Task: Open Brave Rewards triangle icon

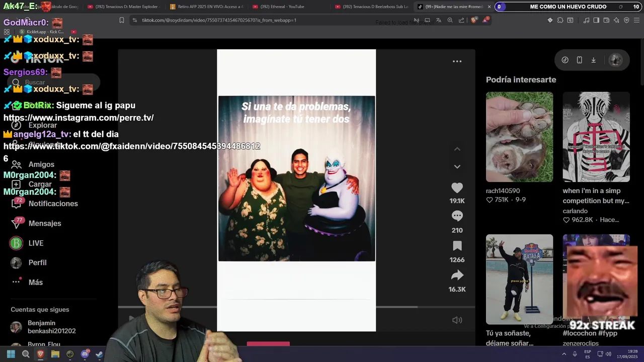Action: (x=486, y=20)
